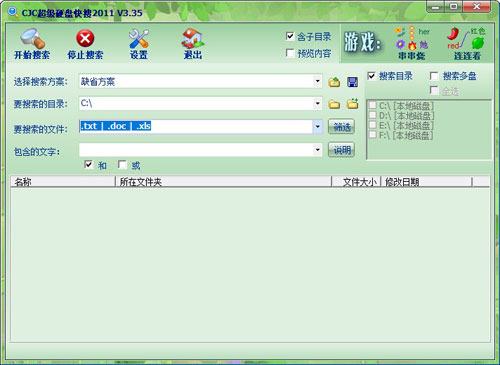Click the app magnifier icon in title bar
This screenshot has width=500, height=365.
pyautogui.click(x=13, y=13)
